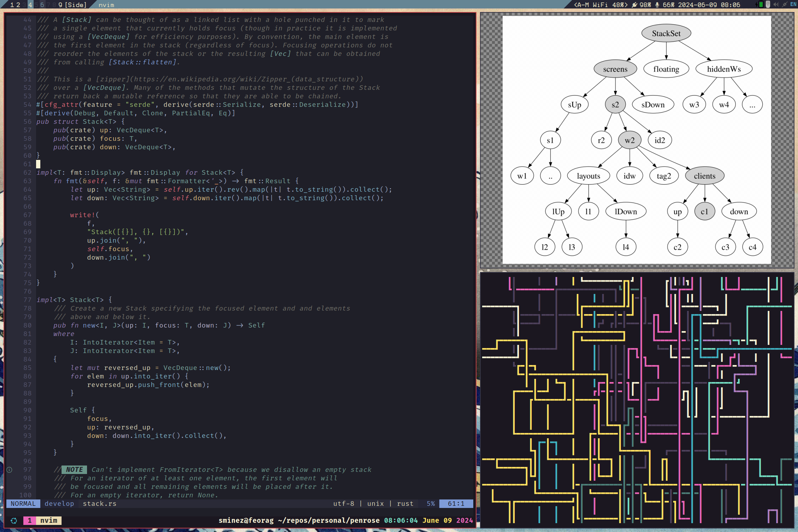Switch to workspace 4 in top bar
Viewport: 798px width, 532px height.
click(30, 5)
